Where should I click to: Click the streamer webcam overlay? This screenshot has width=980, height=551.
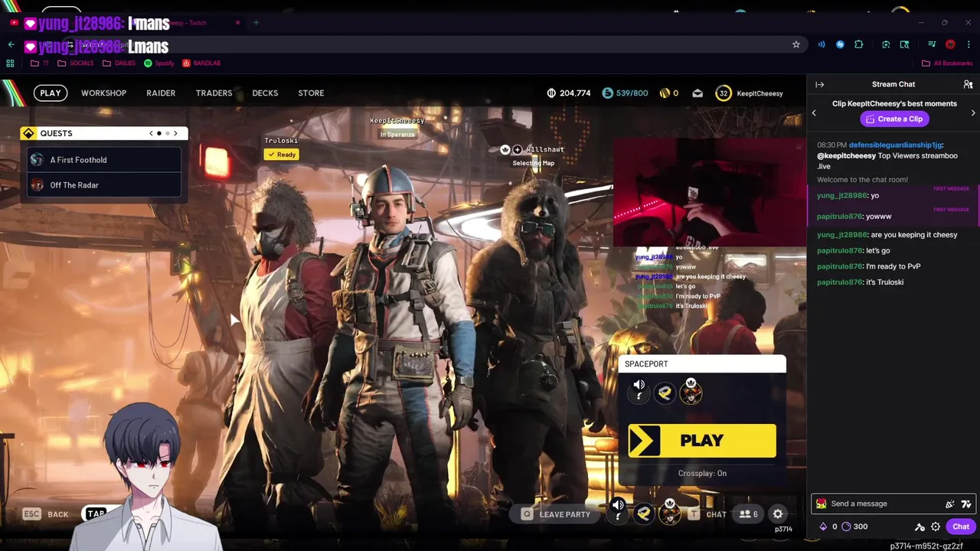[x=708, y=191]
